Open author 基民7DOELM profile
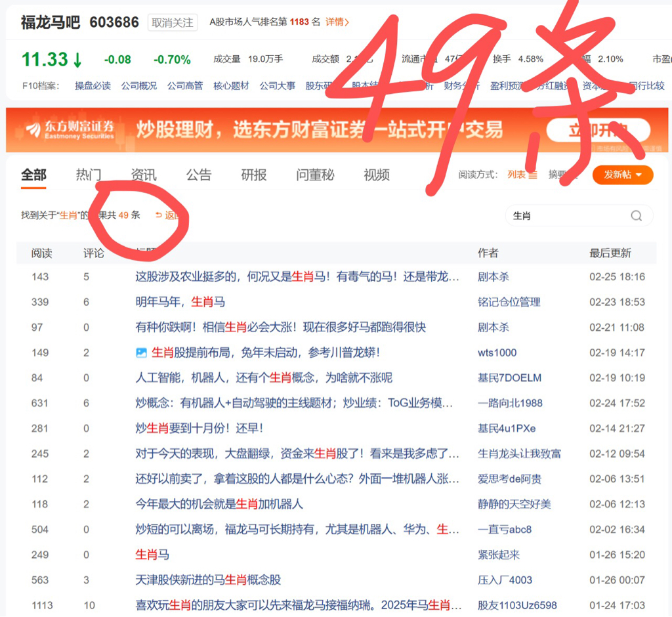The image size is (672, 617). 509,378
